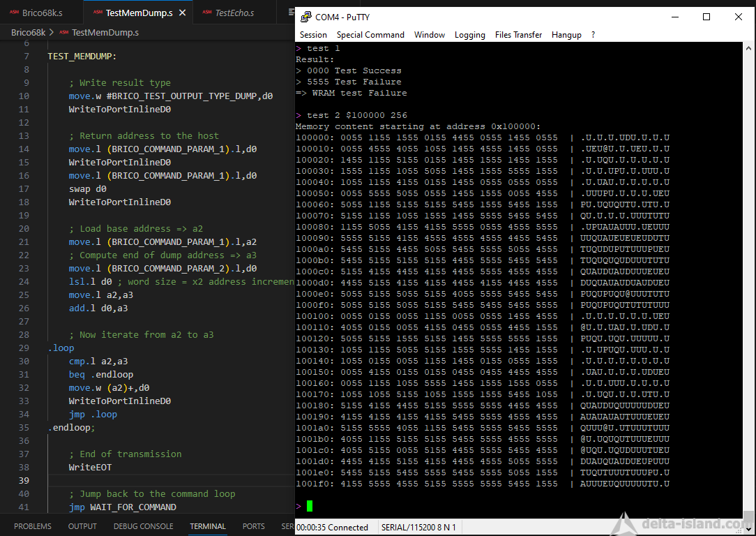Viewport: 756px width, 536px height.
Task: Close the TestMemDump.s tab
Action: (x=182, y=13)
